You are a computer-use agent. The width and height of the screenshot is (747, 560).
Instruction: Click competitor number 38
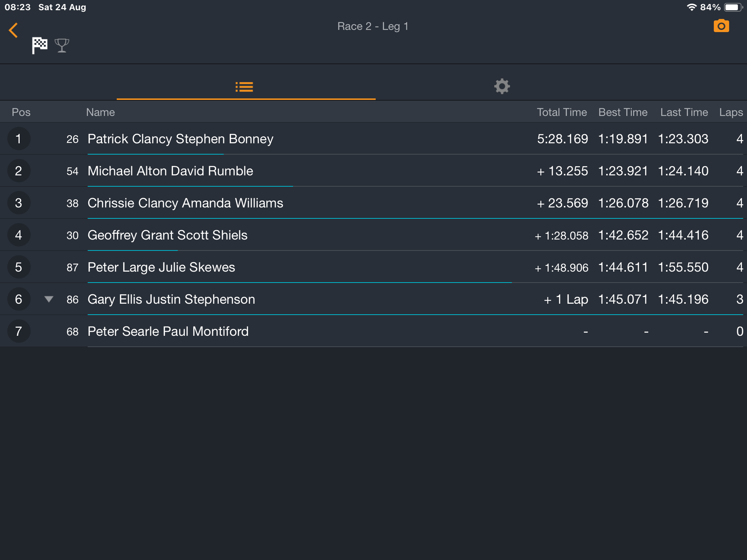click(x=73, y=203)
